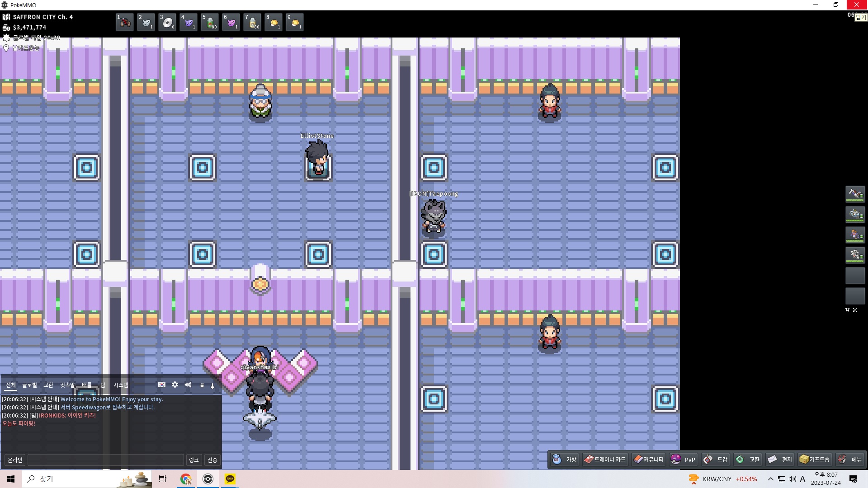Switch to the 글로벌 chat tab

coord(30,385)
